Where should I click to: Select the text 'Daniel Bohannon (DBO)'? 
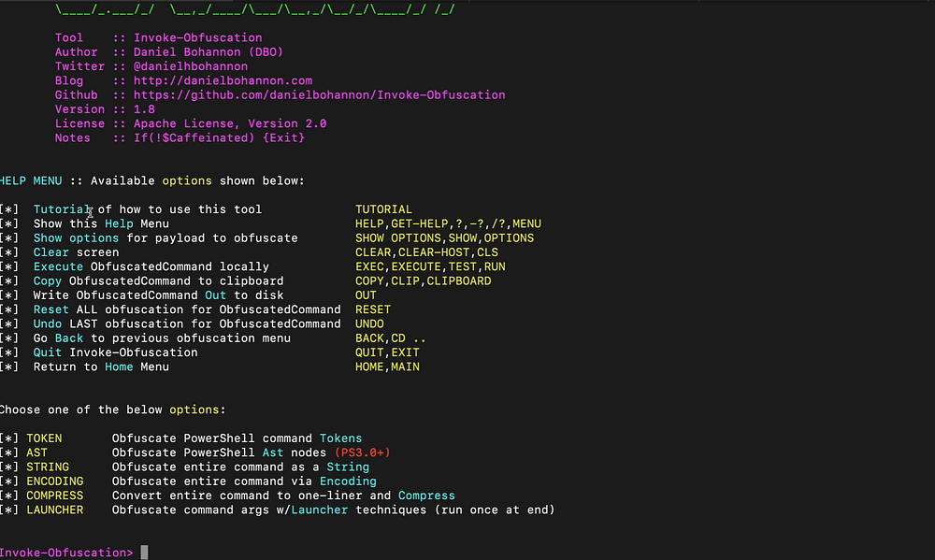pos(209,51)
